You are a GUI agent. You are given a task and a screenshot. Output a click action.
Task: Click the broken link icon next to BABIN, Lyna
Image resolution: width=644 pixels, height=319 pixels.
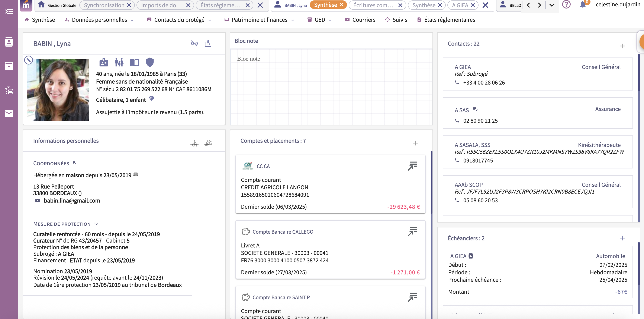(x=194, y=44)
